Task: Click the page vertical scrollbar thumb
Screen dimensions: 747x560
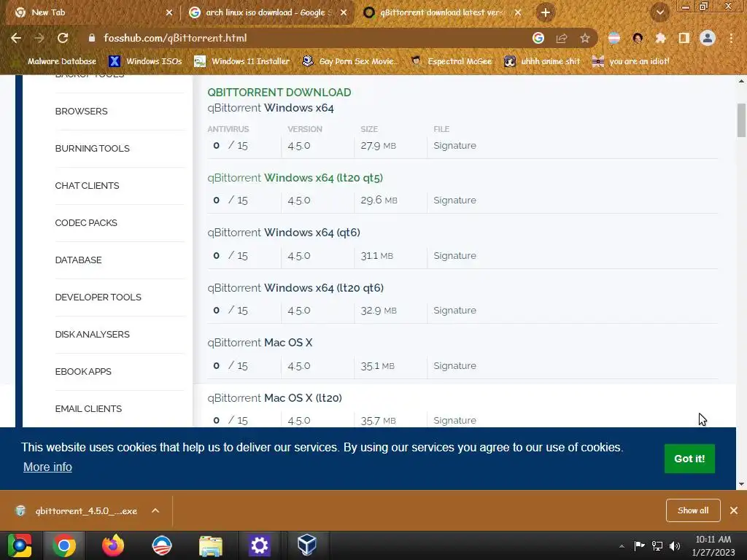Action: 741,120
